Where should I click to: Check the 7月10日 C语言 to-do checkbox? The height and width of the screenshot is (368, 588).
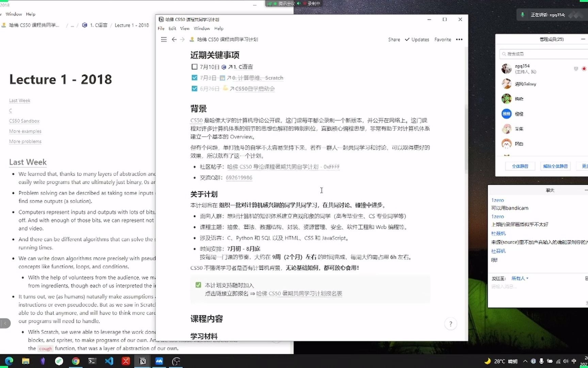(194, 67)
